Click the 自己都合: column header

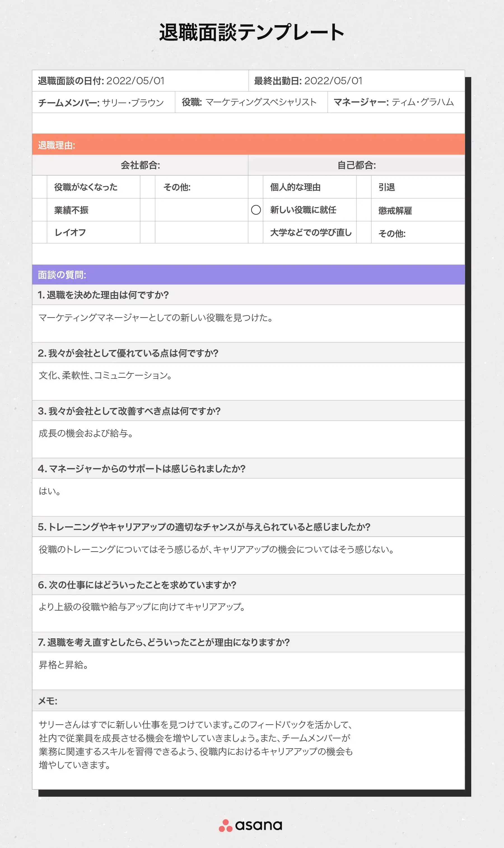coord(357,165)
